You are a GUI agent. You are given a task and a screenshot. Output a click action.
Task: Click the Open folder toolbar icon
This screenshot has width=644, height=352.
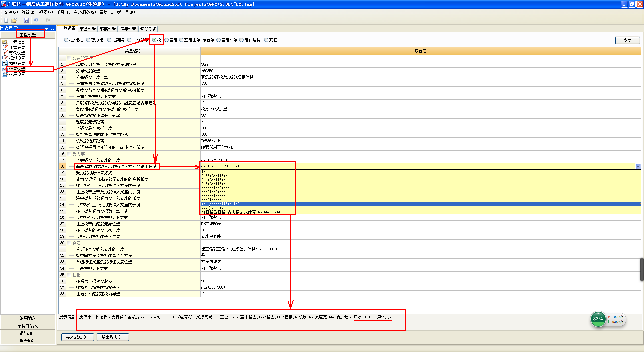tap(14, 20)
